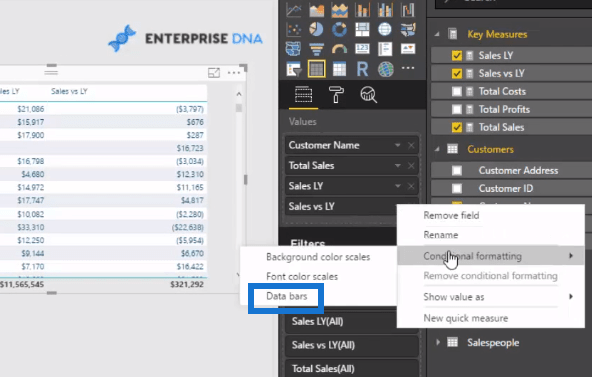
Task: Select the filled map visualization
Action: [x=408, y=29]
